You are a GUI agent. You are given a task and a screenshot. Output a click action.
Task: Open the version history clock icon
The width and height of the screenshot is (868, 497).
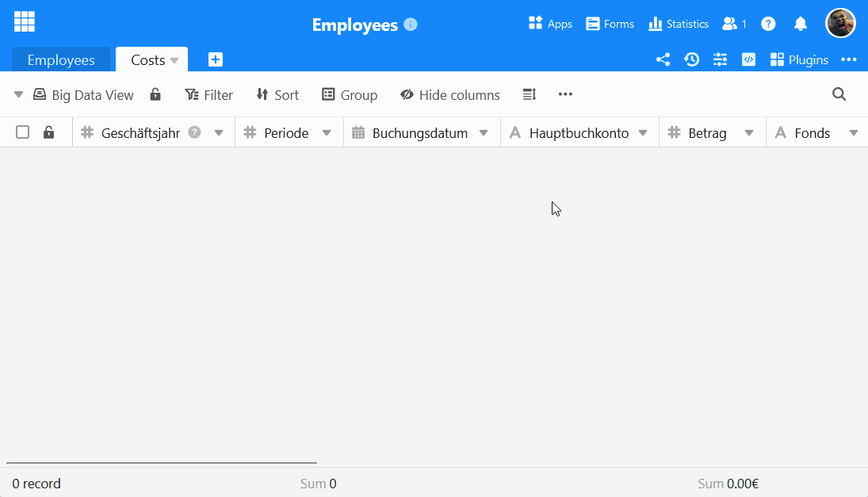691,59
